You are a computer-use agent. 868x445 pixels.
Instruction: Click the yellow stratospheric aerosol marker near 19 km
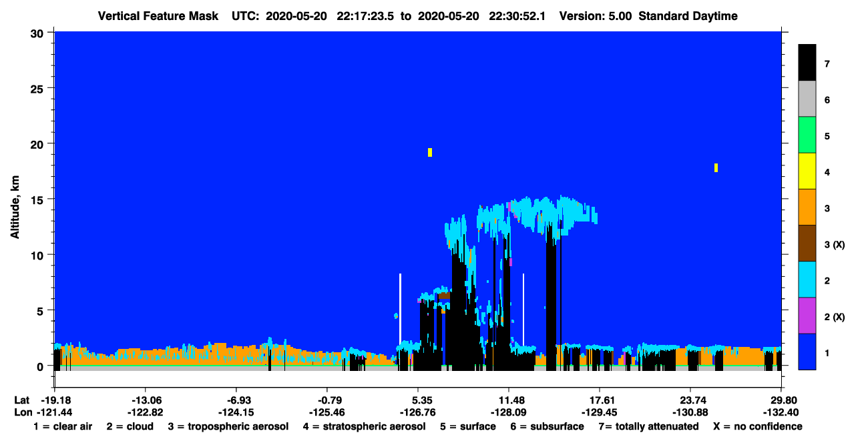click(x=430, y=152)
